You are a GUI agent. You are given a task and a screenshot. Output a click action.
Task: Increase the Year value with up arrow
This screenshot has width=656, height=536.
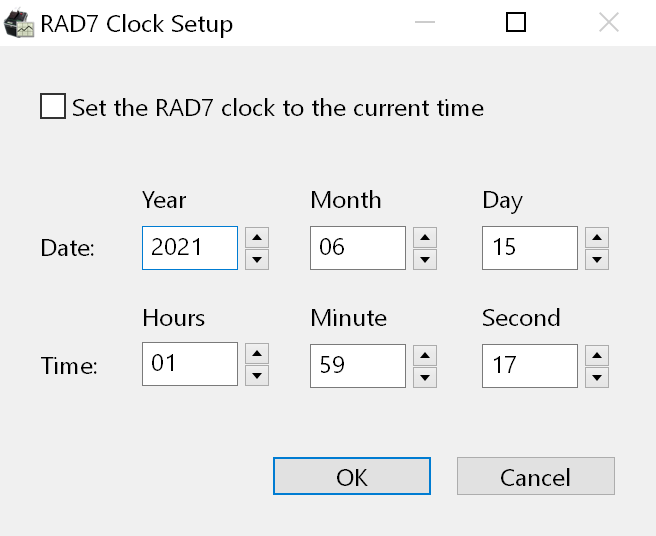pyautogui.click(x=257, y=237)
